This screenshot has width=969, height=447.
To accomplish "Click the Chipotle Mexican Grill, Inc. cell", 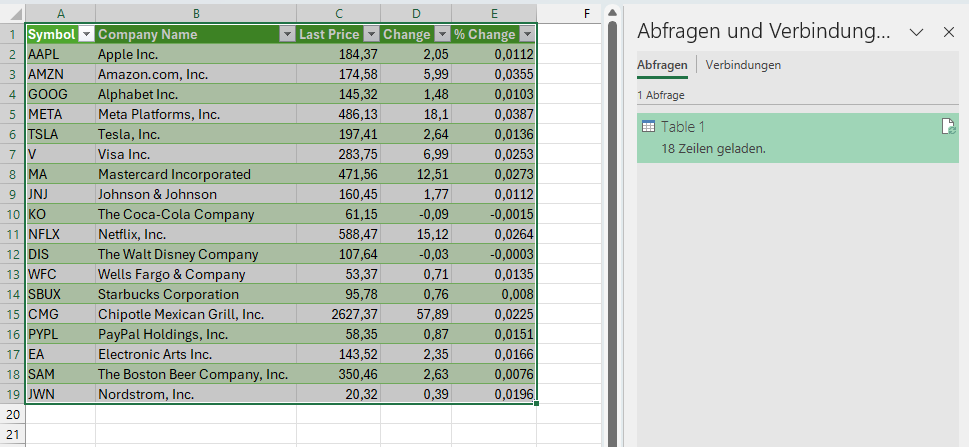I will tap(196, 314).
